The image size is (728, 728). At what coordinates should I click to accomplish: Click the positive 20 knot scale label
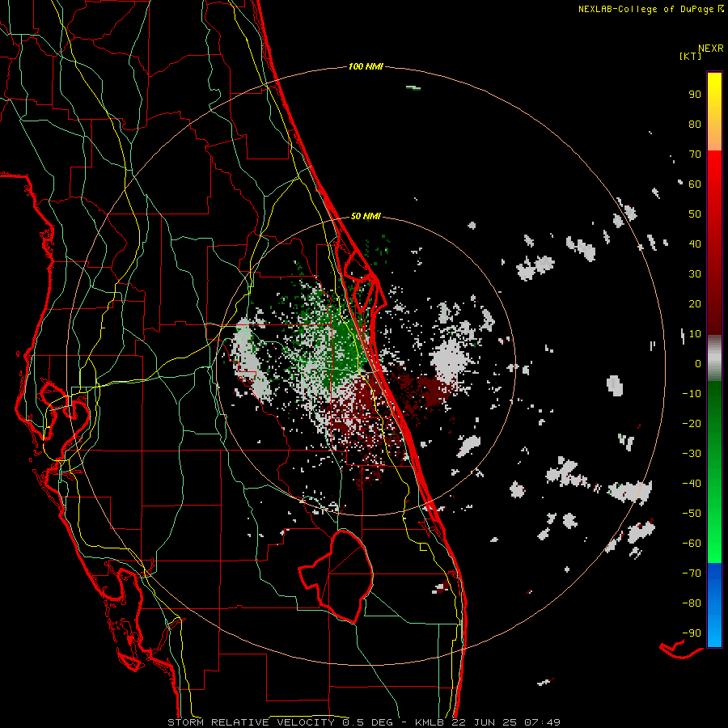(x=695, y=303)
